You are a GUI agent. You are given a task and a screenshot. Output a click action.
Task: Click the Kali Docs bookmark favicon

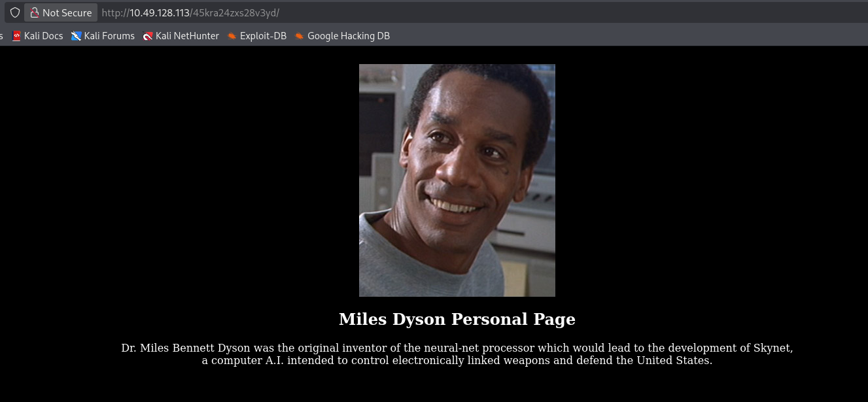pyautogui.click(x=16, y=36)
